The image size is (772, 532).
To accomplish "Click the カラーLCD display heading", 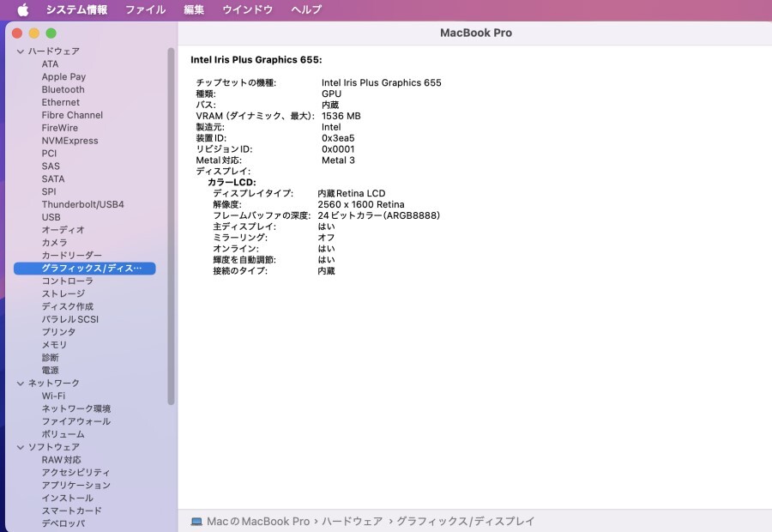I will [x=232, y=182].
